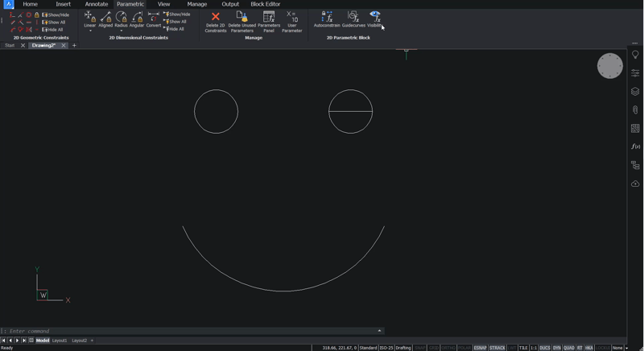
Task: Switch to the Layout1 tab
Action: coord(60,341)
